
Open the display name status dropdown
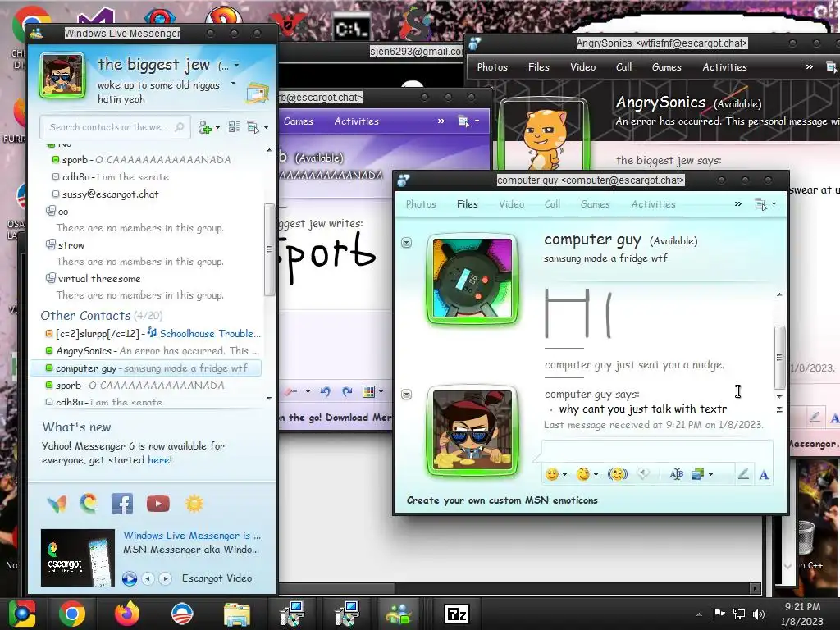coord(236,66)
